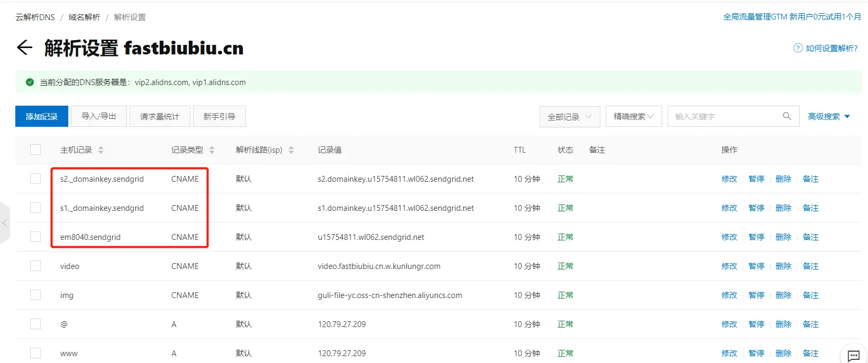Image resolution: width=868 pixels, height=363 pixels.
Task: Click 删除 for video record
Action: click(x=783, y=266)
